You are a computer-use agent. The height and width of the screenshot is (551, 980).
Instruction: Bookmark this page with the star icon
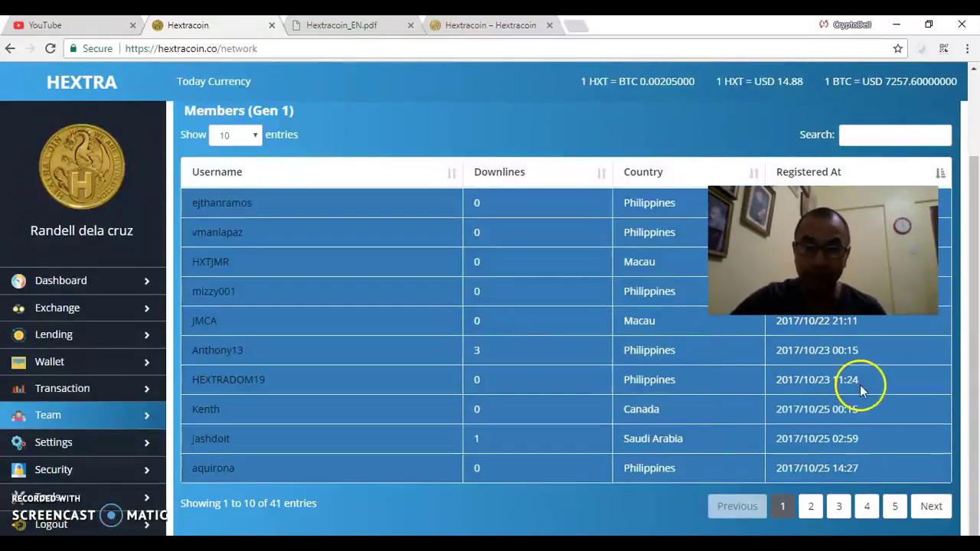pyautogui.click(x=898, y=48)
